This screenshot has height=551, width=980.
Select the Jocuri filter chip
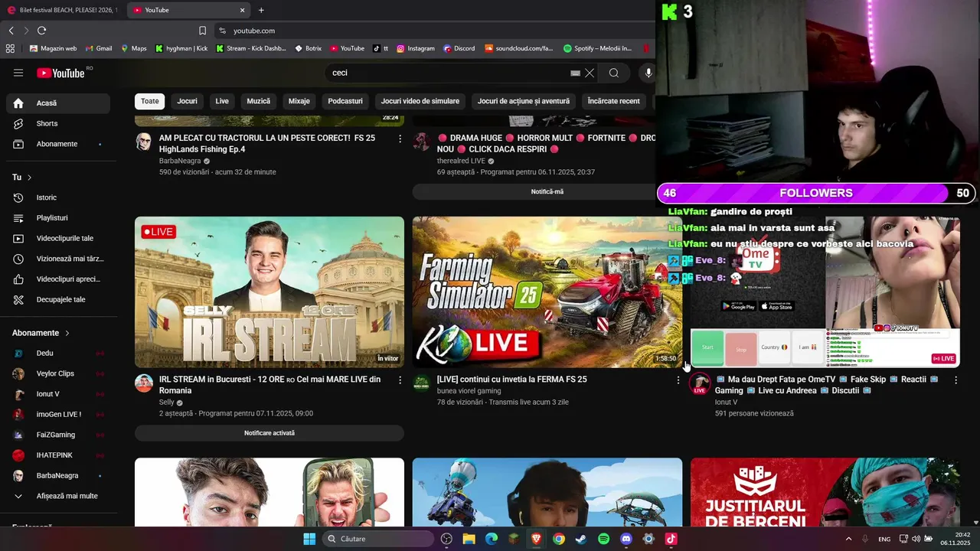coord(187,101)
